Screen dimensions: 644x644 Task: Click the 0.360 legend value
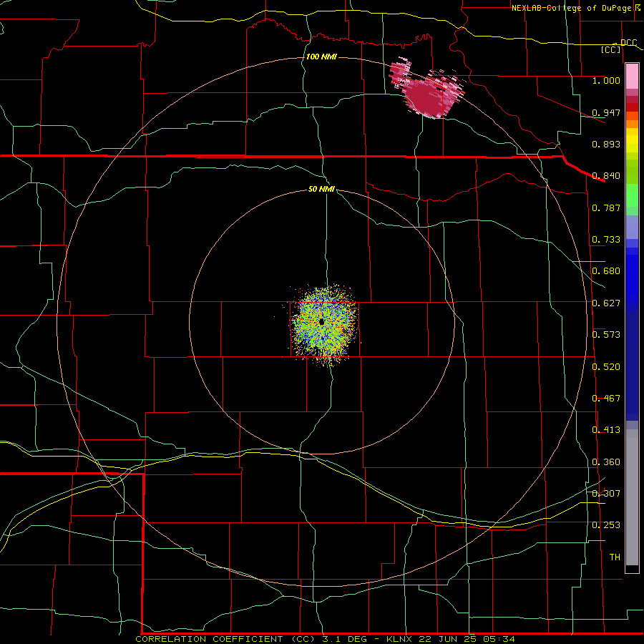point(606,462)
